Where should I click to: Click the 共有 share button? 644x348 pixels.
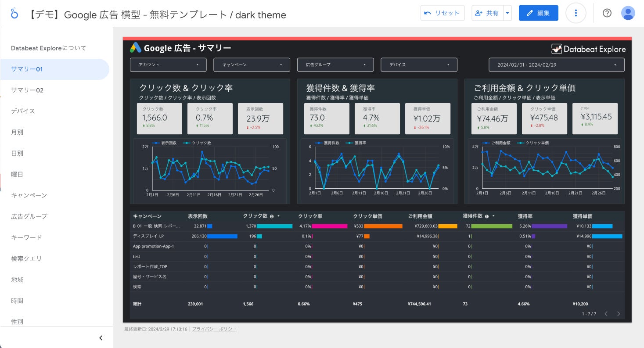[x=487, y=13]
